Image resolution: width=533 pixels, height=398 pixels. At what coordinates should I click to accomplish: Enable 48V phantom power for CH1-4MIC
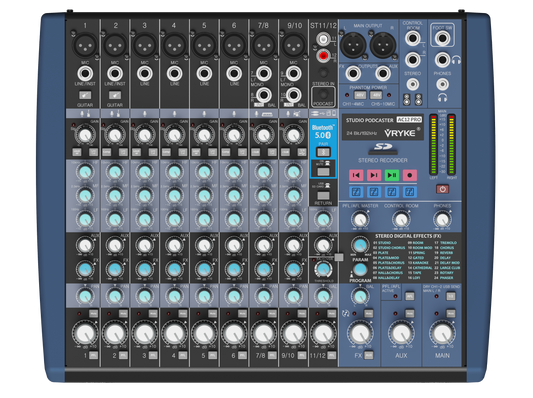coord(360,95)
